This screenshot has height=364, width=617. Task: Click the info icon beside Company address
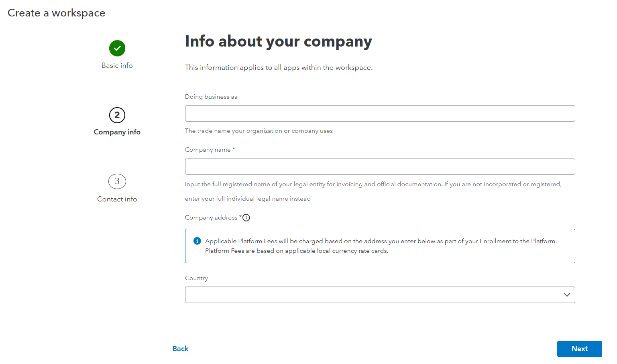click(x=246, y=218)
